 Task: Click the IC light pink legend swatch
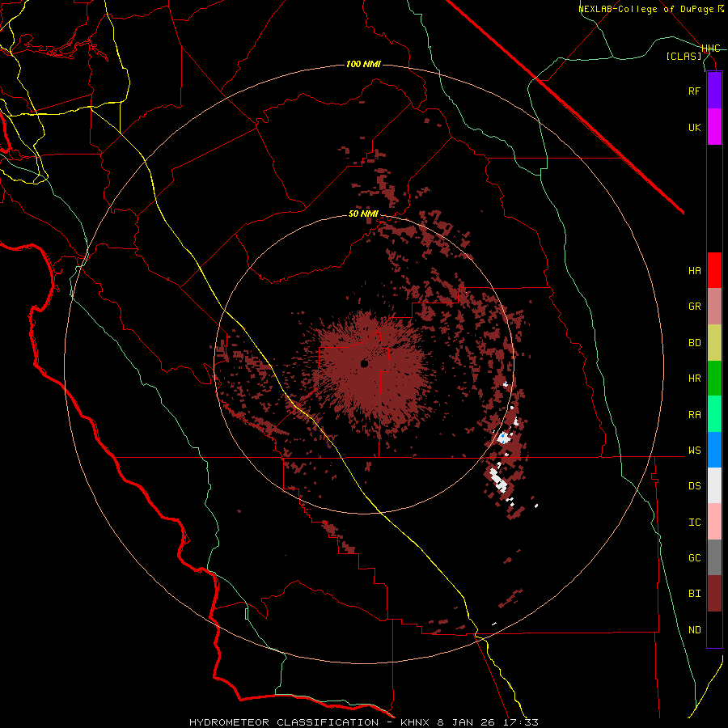pyautogui.click(x=714, y=522)
